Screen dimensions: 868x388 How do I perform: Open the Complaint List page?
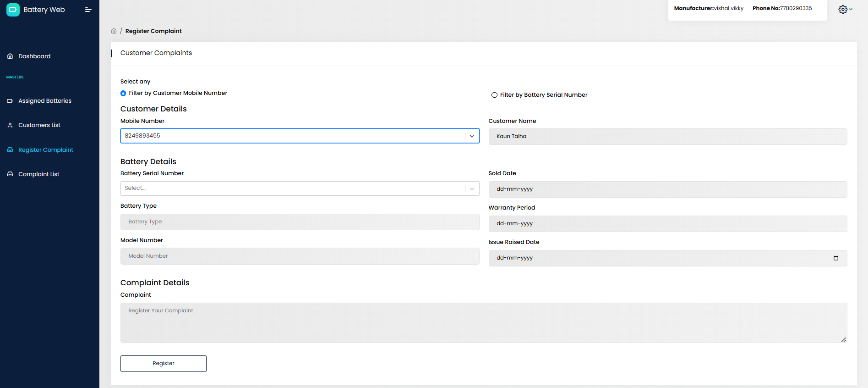(x=39, y=174)
